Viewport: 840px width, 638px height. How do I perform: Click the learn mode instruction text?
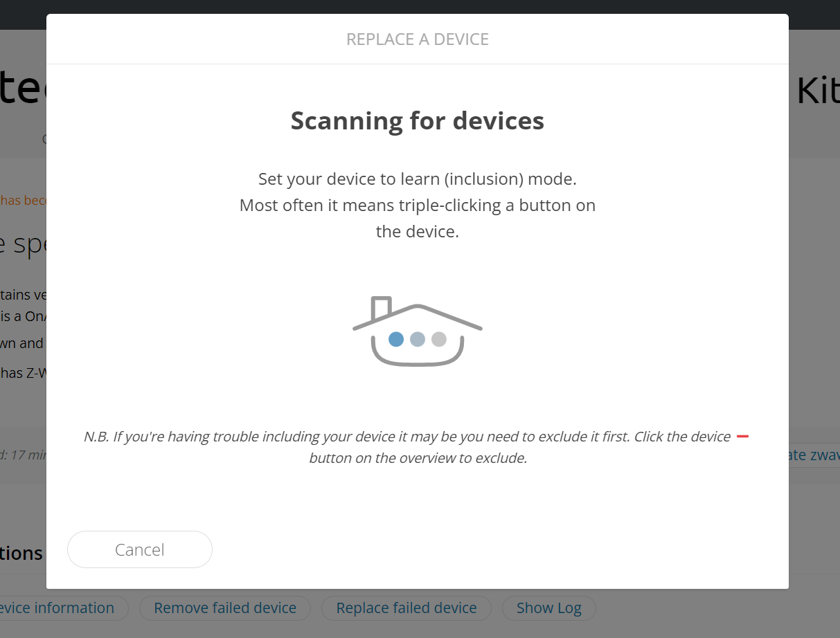417,206
